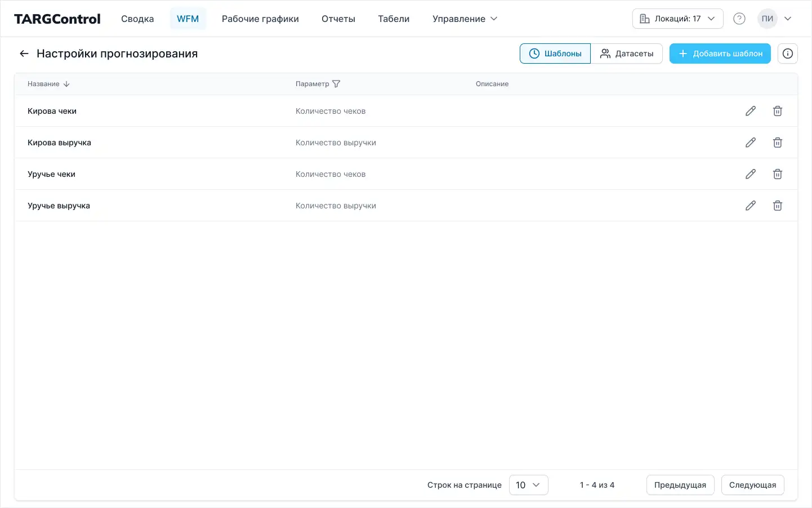Navigate to Табели
The width and height of the screenshot is (812, 508).
(394, 19)
